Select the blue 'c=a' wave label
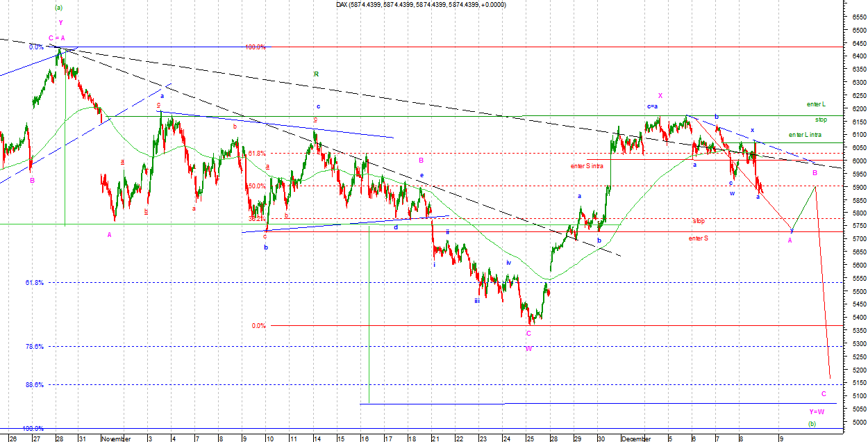Image resolution: width=868 pixels, height=442 pixels. point(652,106)
